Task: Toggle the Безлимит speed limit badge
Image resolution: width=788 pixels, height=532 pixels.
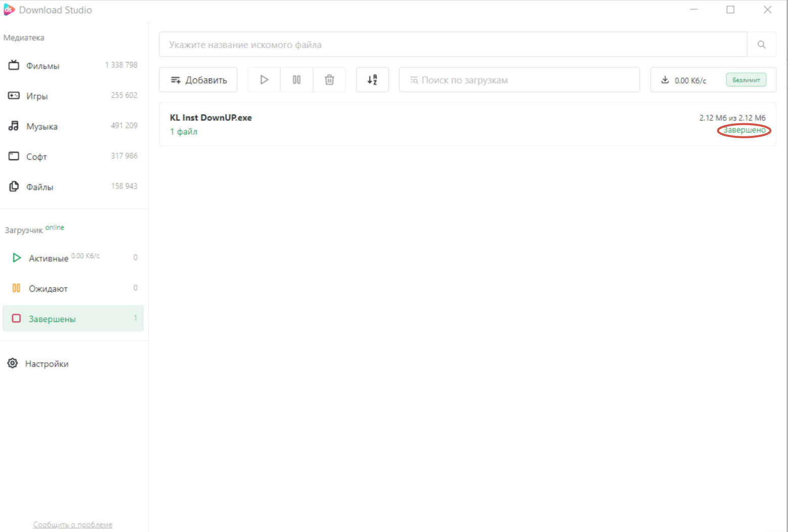Action: (x=746, y=80)
